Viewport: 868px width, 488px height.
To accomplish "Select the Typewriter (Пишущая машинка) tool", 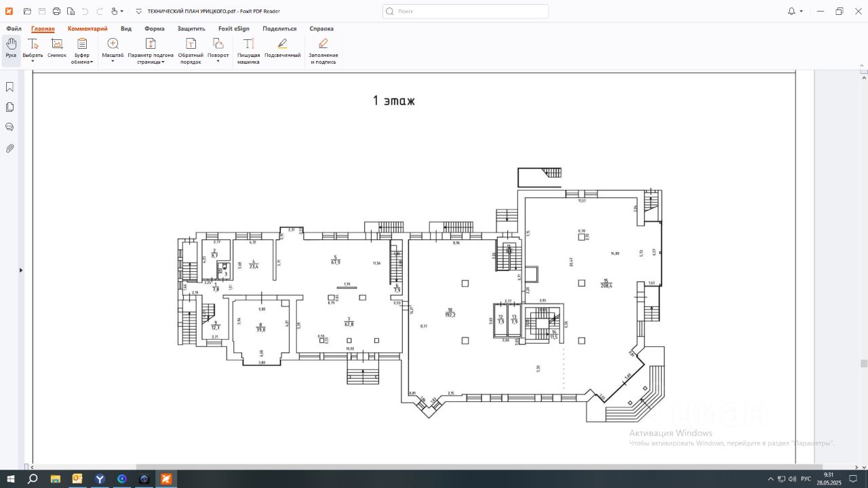I will click(248, 52).
